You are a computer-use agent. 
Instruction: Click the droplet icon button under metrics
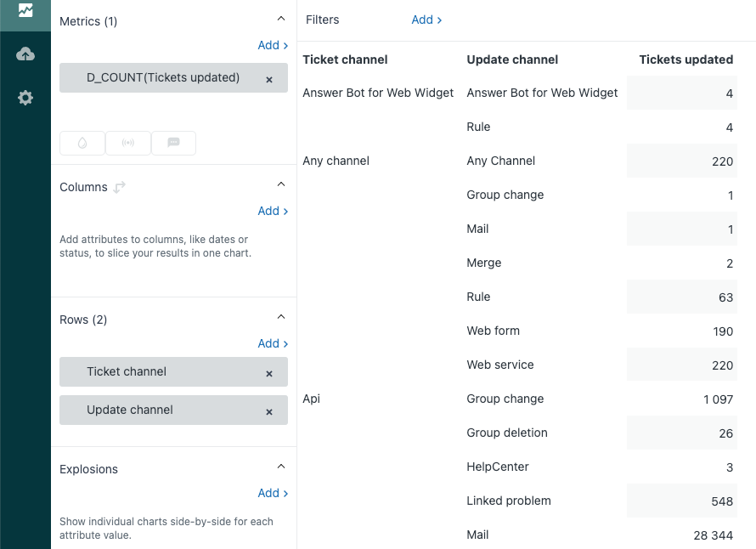pos(82,143)
